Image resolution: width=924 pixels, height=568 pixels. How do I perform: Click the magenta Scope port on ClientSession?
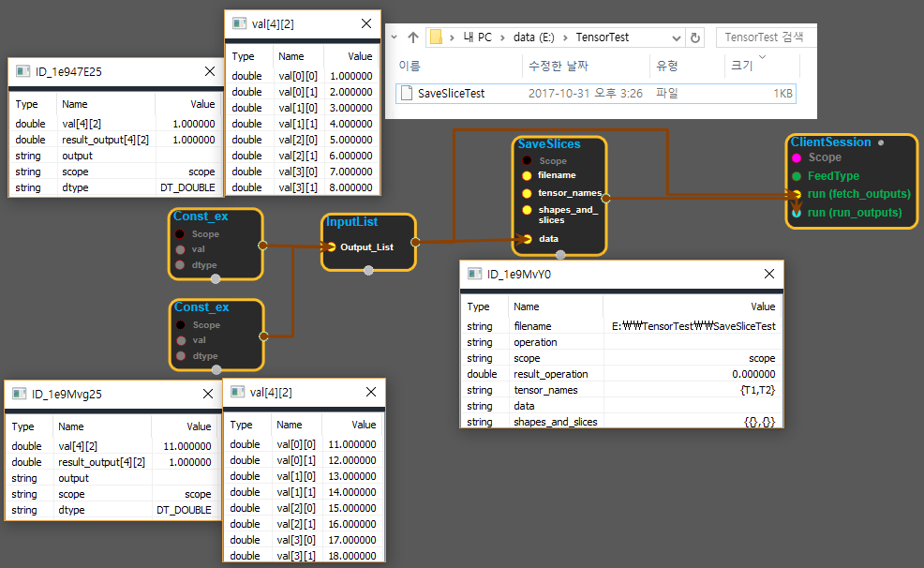[797, 158]
